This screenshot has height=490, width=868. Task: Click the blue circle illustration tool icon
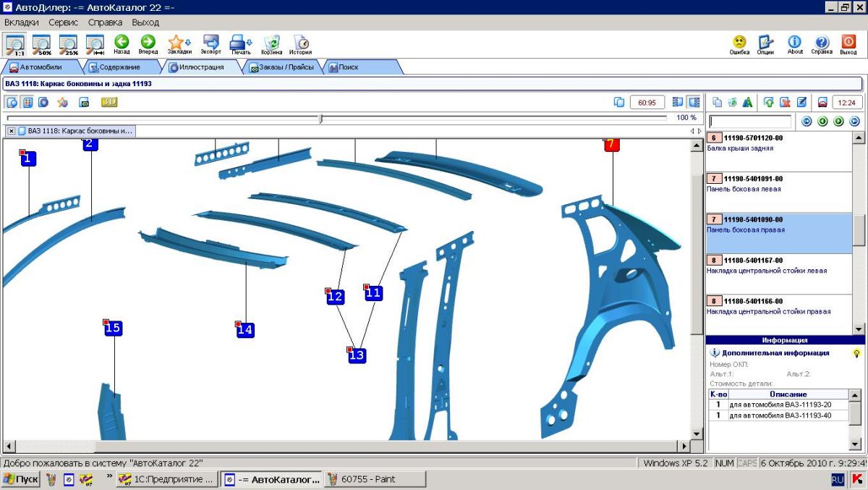coord(43,102)
